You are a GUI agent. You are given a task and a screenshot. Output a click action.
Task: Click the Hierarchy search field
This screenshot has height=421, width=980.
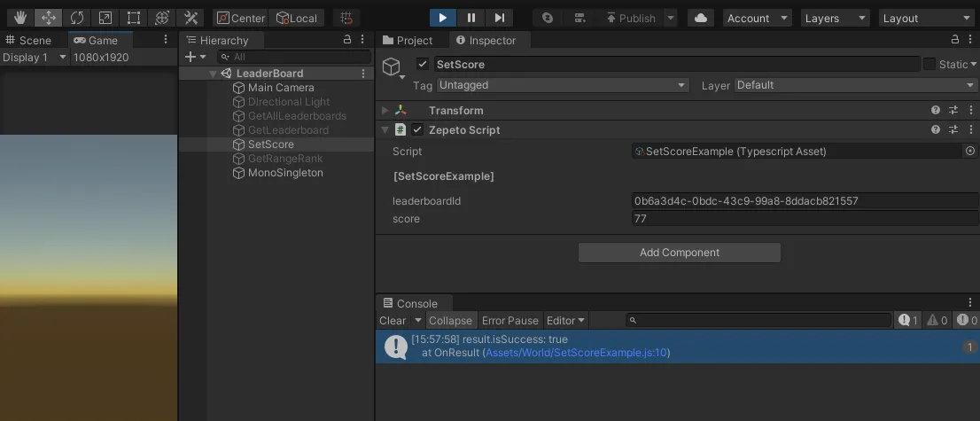pyautogui.click(x=294, y=57)
